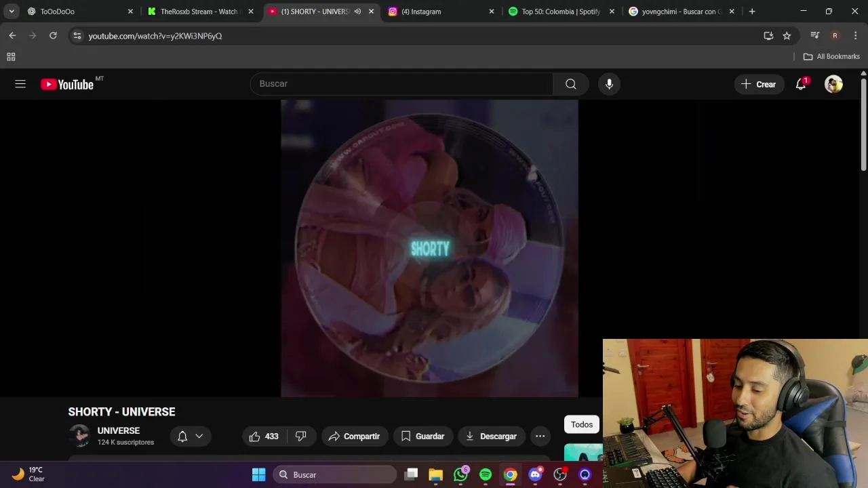Open the Crear menu
This screenshot has width=868, height=488.
759,84
